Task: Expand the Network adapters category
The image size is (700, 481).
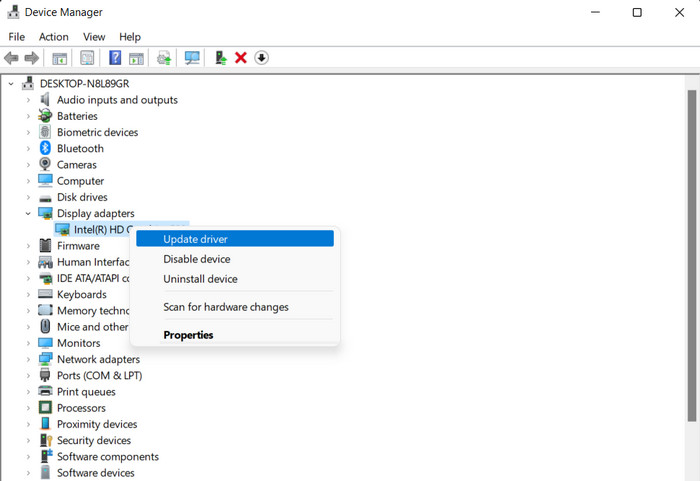Action: coord(28,359)
